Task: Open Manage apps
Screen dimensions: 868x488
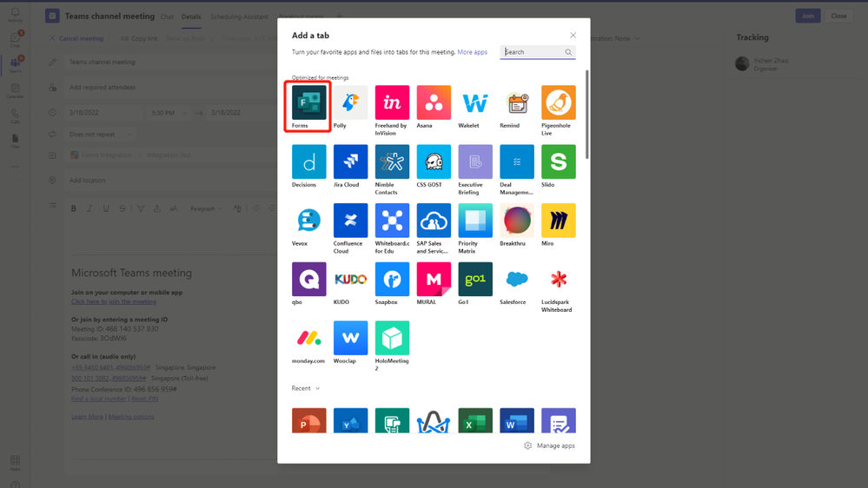Action: point(549,445)
